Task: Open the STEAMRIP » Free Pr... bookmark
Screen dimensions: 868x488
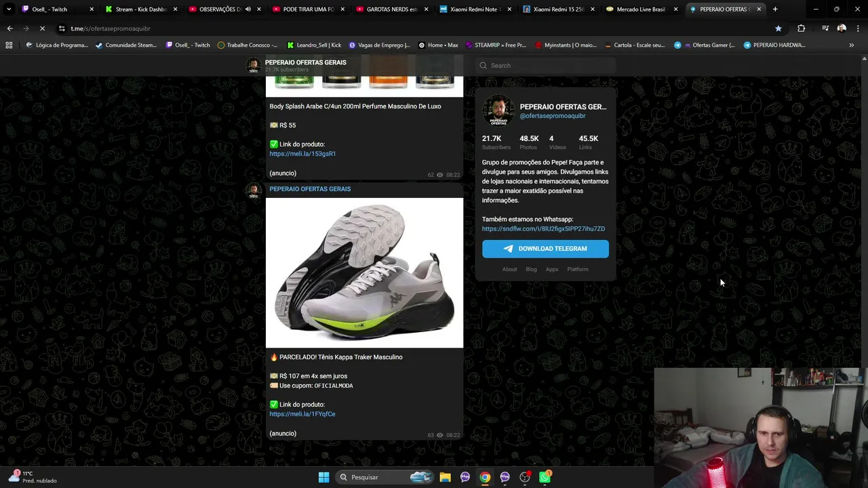Action: [x=496, y=45]
